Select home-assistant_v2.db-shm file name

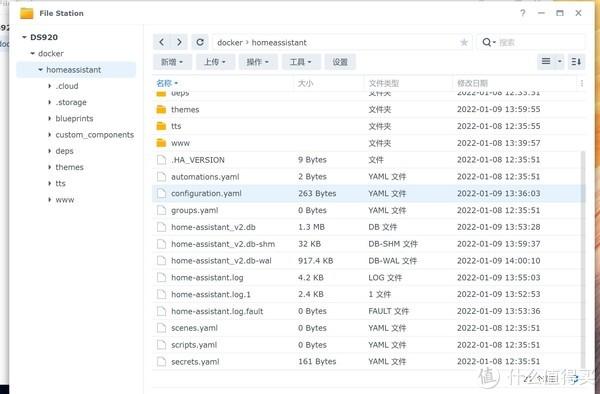pyautogui.click(x=223, y=244)
